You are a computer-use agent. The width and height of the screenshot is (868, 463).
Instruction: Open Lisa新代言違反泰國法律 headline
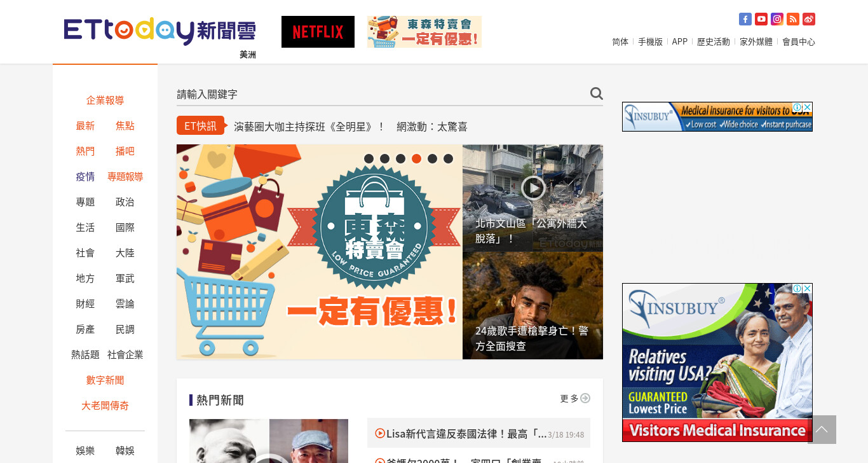tap(466, 434)
